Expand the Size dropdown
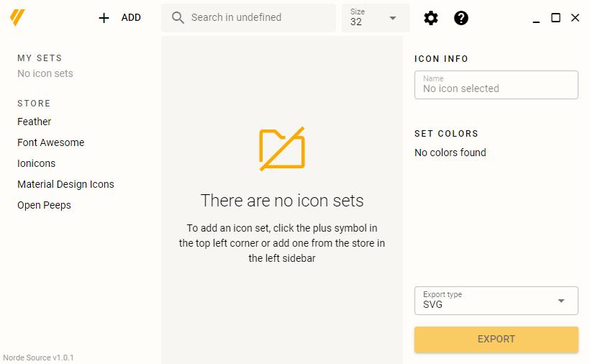 376,18
